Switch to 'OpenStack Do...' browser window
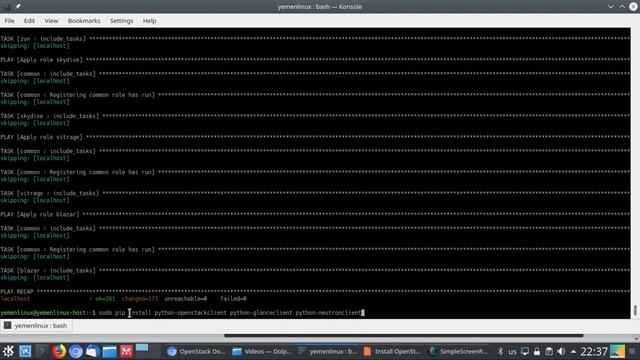 point(196,351)
